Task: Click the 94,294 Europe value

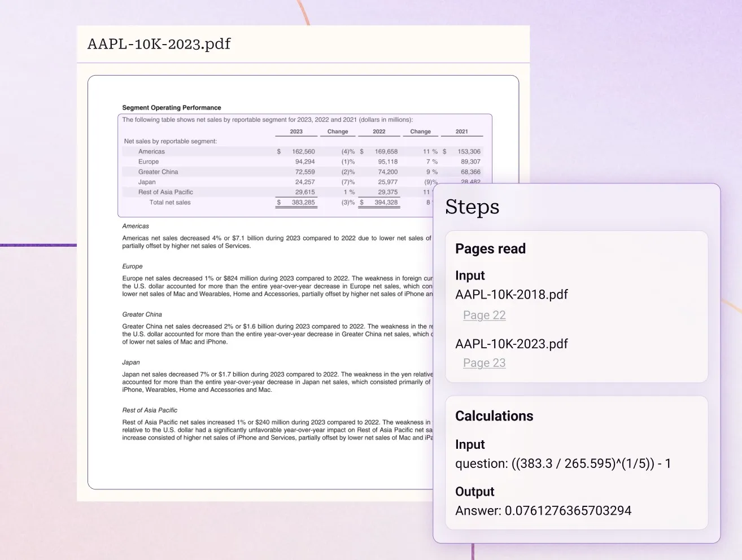Action: [x=305, y=162]
